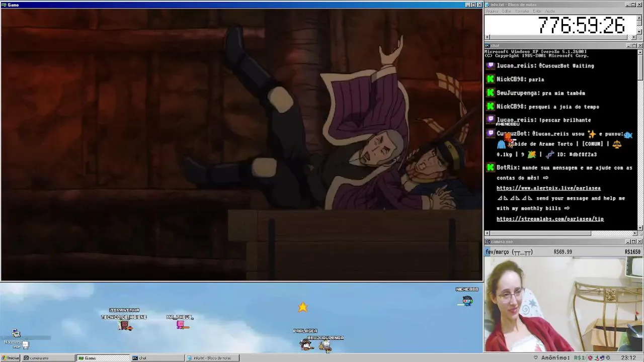The height and width of the screenshot is (362, 644).
Task: Click the Notepad horizontal scrollbar left arrow
Action: (x=487, y=37)
